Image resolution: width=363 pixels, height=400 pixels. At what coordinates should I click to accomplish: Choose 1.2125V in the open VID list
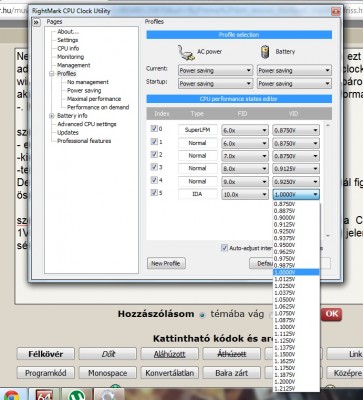click(x=296, y=388)
